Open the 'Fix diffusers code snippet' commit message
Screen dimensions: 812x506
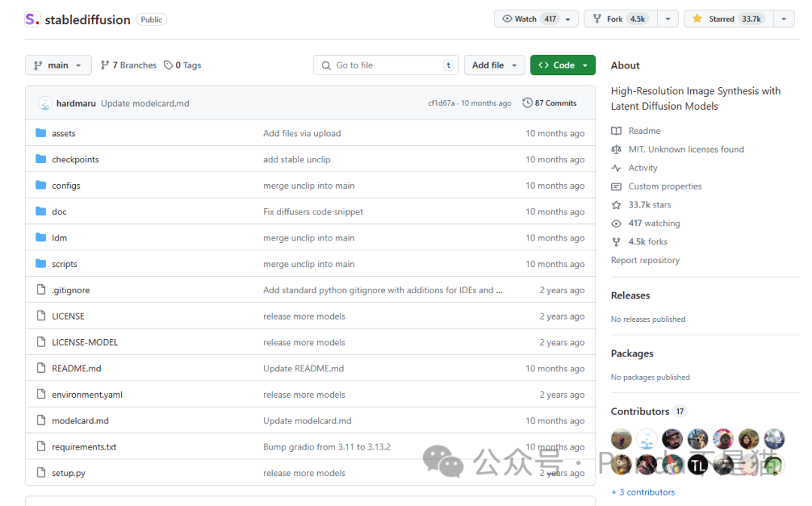(x=313, y=211)
